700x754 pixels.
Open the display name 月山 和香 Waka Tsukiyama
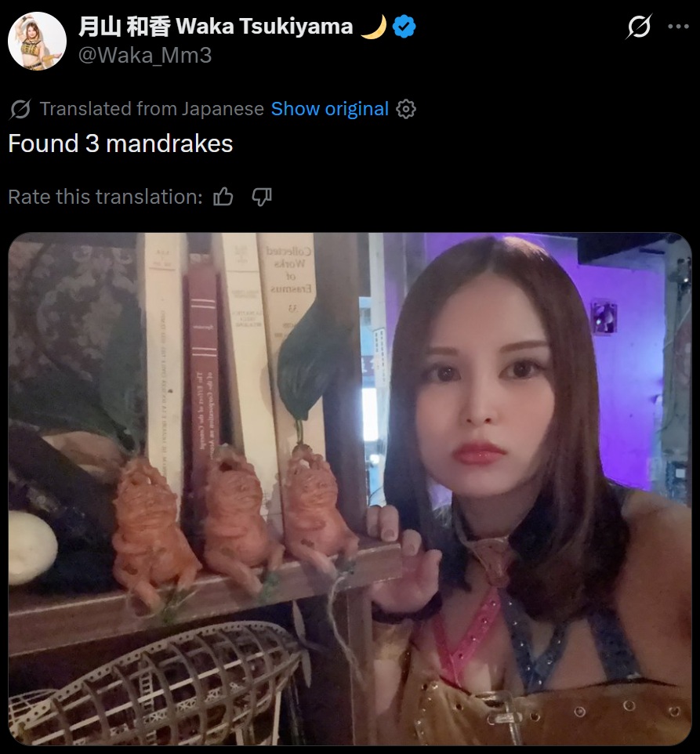[216, 27]
